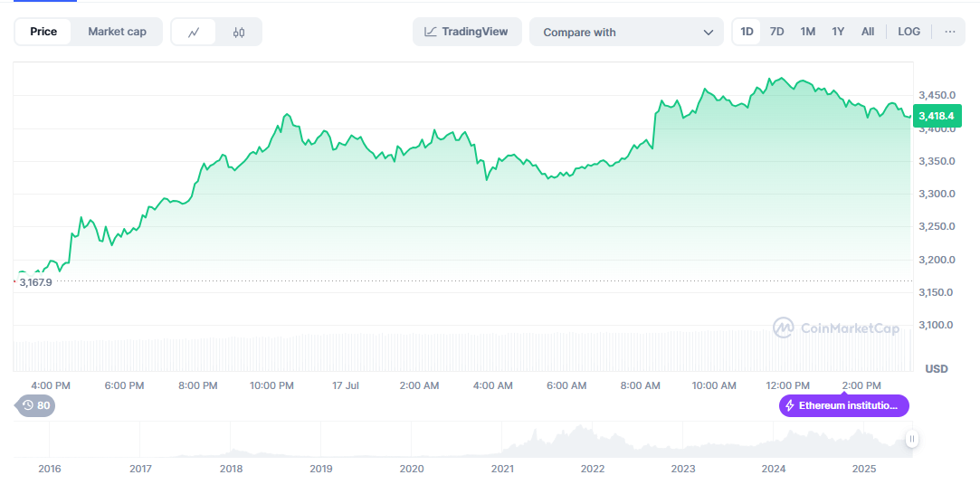This screenshot has width=980, height=494.
Task: Click 2024 on the historical overview timeline
Action: (774, 469)
